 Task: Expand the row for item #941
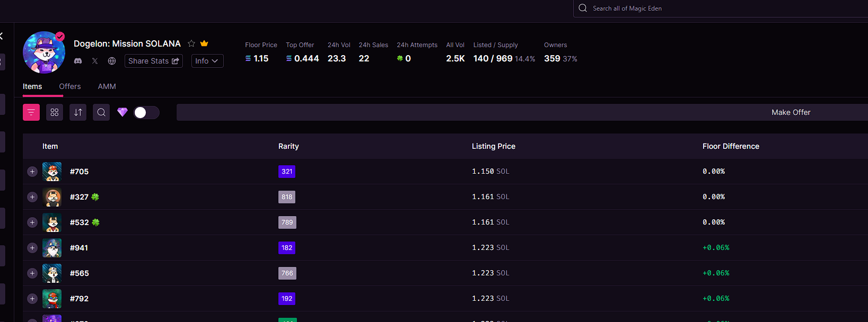point(32,248)
